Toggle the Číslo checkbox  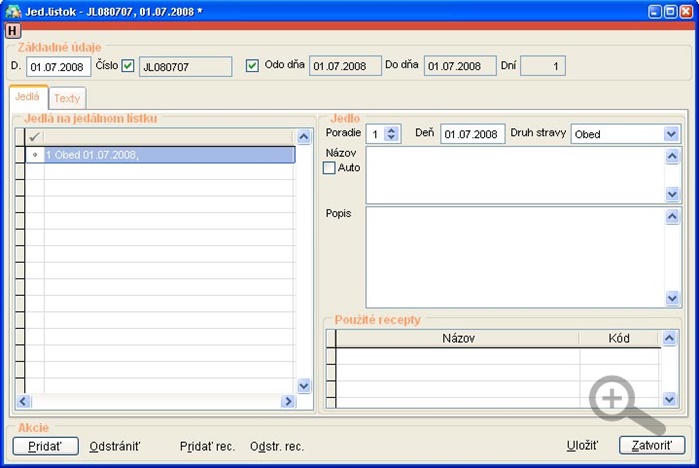pos(128,67)
